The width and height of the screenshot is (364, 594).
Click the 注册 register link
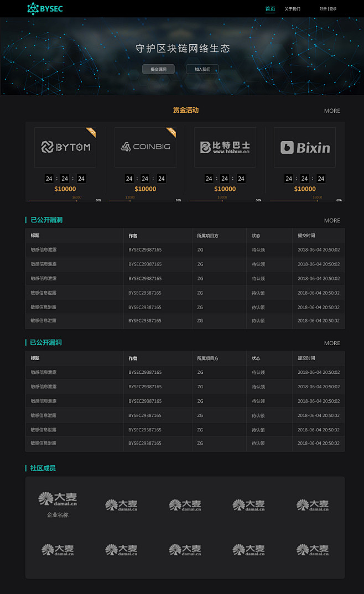(x=323, y=9)
